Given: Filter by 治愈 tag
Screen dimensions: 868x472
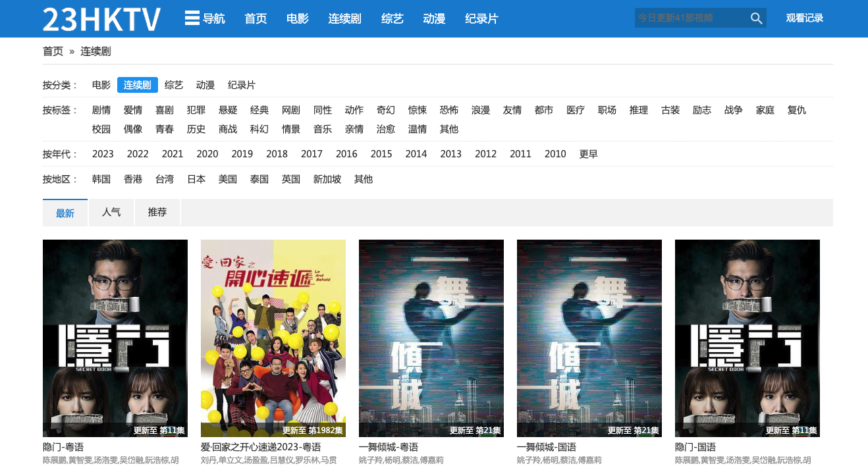Looking at the screenshot, I should coord(386,129).
